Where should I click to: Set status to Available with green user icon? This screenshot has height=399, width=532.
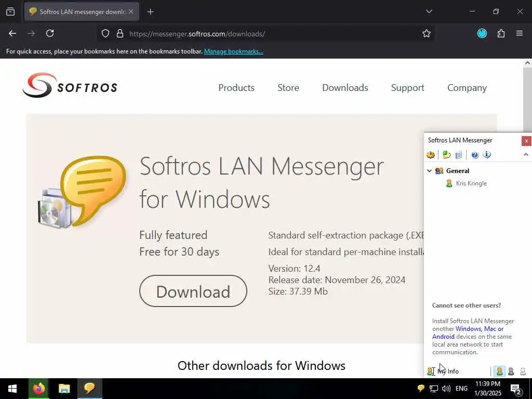[x=499, y=371]
